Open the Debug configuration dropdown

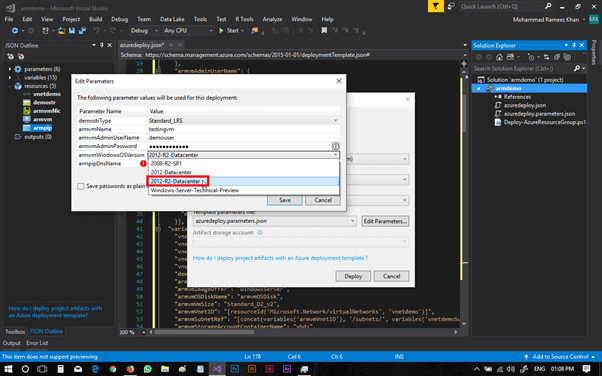coord(145,31)
